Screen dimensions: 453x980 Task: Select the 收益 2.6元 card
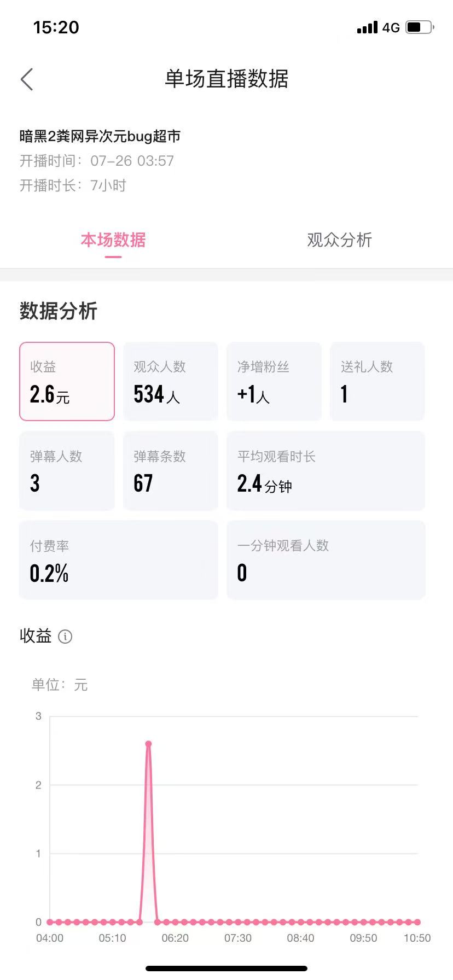(67, 382)
